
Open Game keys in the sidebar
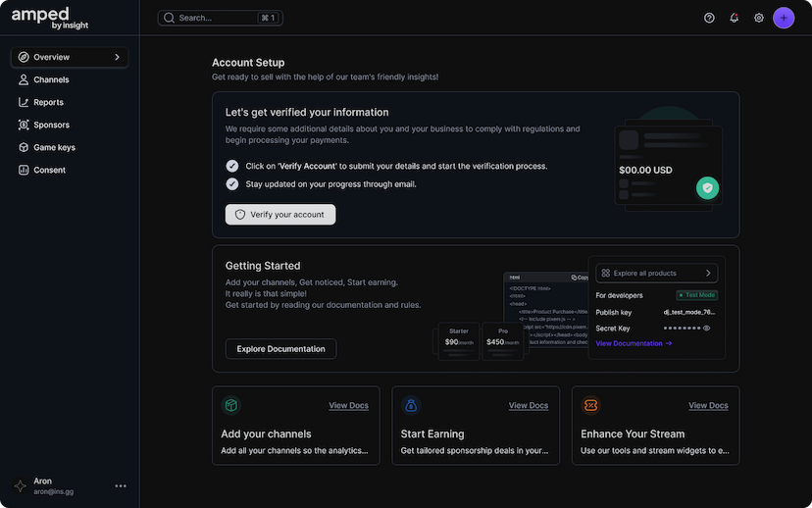point(54,147)
